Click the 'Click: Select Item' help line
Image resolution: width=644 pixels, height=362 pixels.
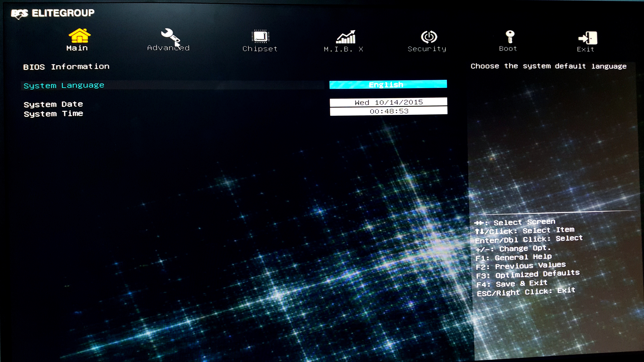click(x=524, y=231)
